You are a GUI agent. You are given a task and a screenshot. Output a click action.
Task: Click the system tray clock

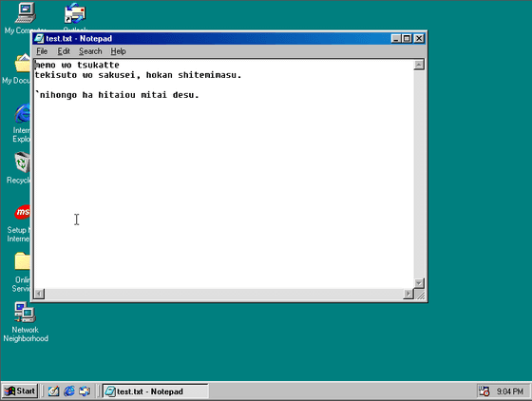coord(510,391)
